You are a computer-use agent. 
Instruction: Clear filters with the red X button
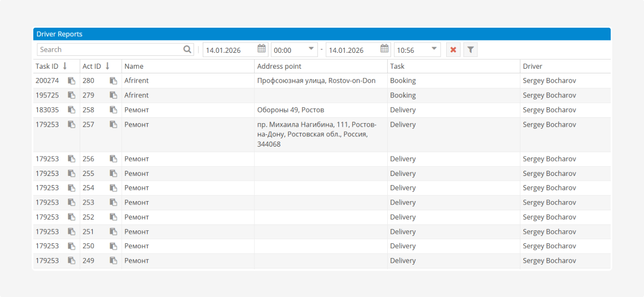click(453, 50)
